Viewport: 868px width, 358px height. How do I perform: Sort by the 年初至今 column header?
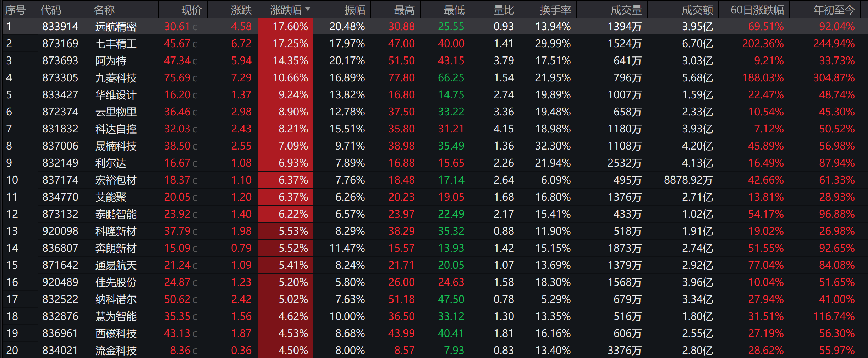pyautogui.click(x=834, y=10)
